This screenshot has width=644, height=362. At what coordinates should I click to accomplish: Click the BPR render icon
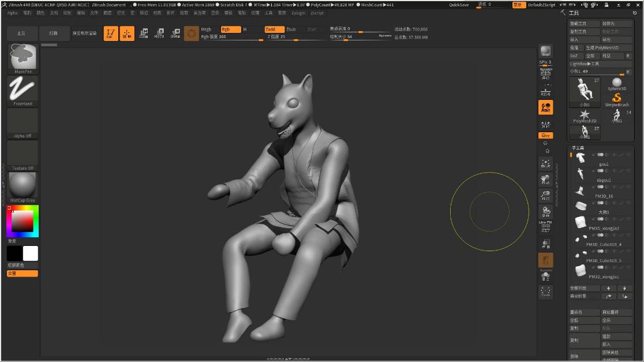[x=545, y=51]
